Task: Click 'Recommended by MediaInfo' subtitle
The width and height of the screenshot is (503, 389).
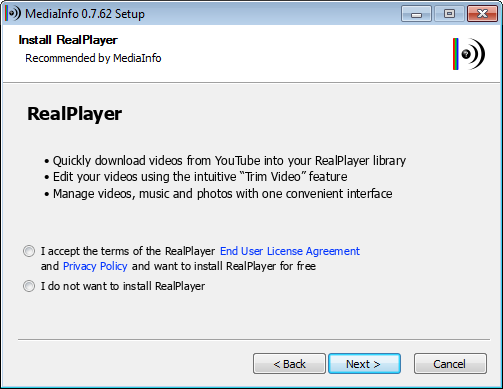Action: click(x=93, y=58)
